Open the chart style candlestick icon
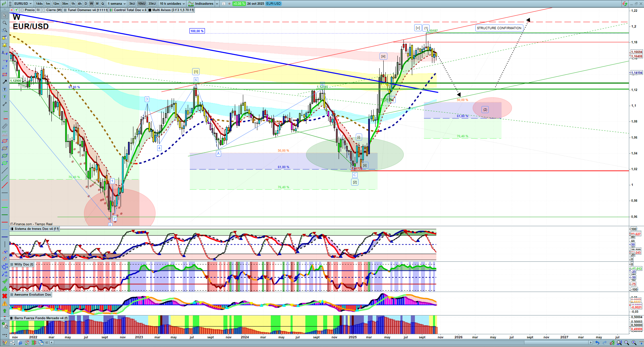The image size is (644, 347). (4, 4)
